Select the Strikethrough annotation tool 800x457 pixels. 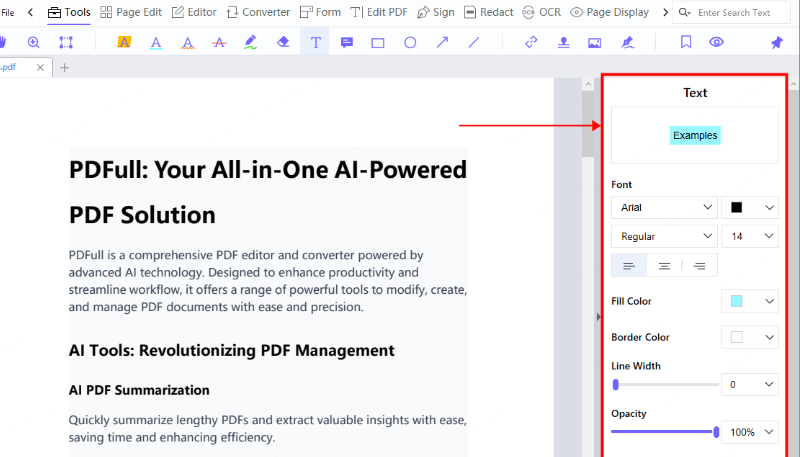coord(219,43)
